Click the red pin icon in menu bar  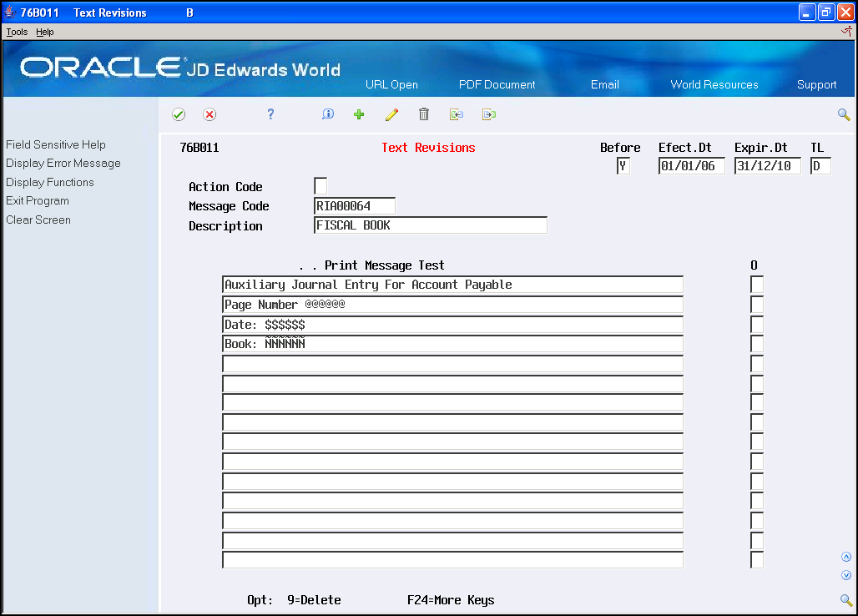point(846,32)
